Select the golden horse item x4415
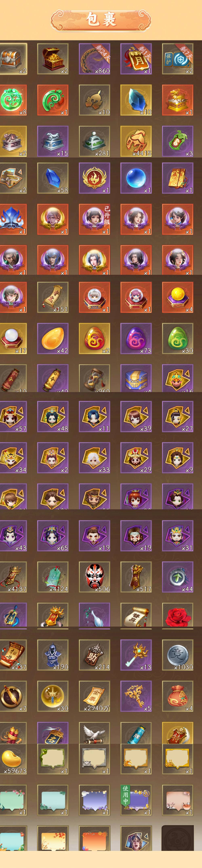This screenshot has width=202, height=868. point(136,141)
